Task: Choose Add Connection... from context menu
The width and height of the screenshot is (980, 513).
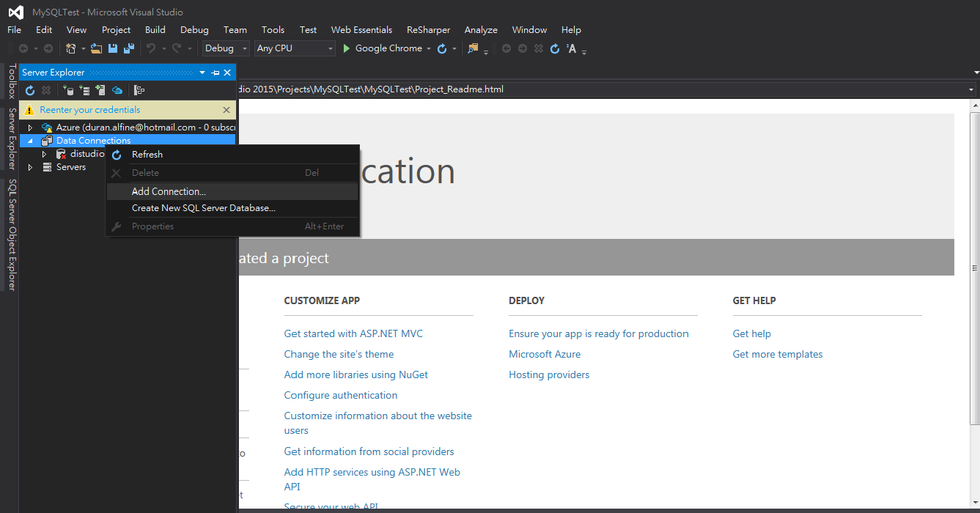Action: click(x=169, y=191)
